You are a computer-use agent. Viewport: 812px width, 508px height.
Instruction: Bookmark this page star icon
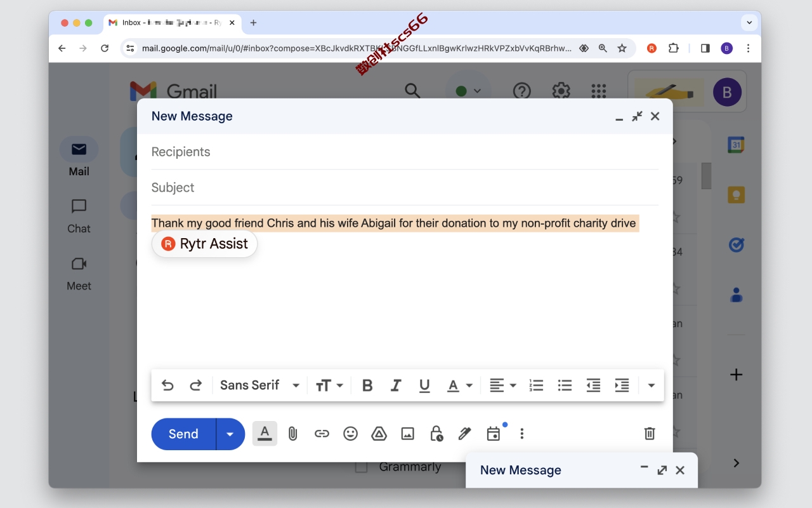coord(622,48)
